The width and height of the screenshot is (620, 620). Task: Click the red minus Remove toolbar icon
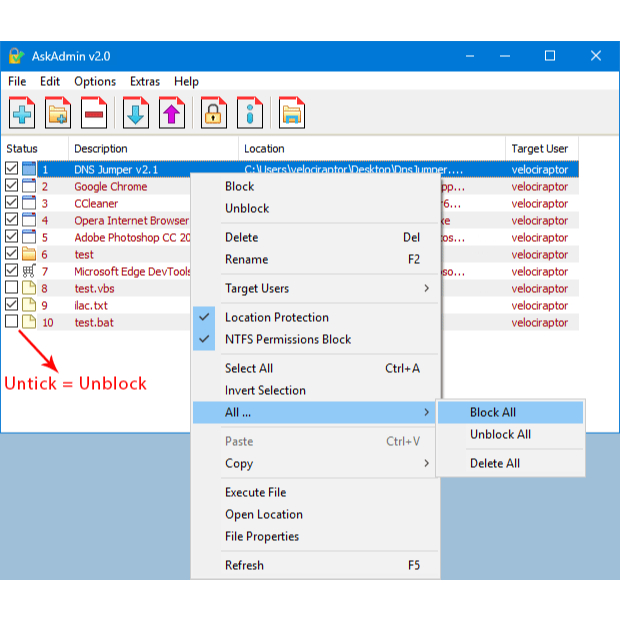tap(94, 113)
